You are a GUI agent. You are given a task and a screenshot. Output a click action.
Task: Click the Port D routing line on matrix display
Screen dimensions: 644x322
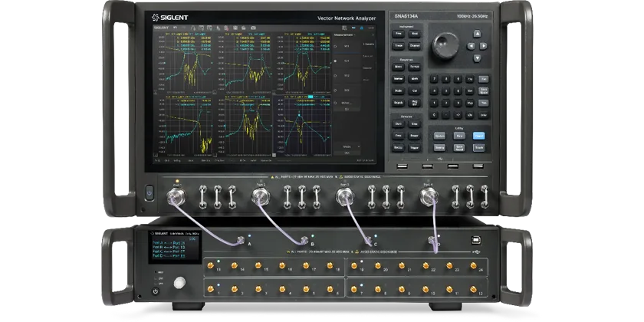(169, 256)
